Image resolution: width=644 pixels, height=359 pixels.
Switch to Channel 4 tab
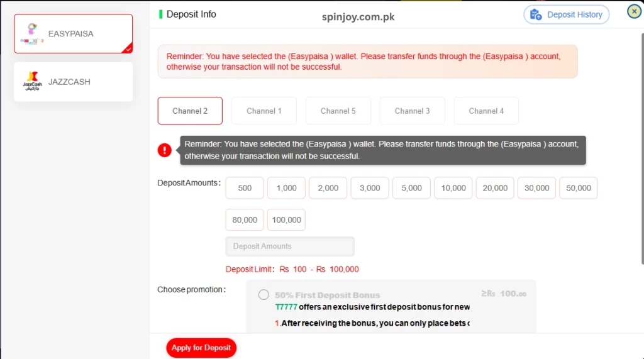pyautogui.click(x=486, y=111)
